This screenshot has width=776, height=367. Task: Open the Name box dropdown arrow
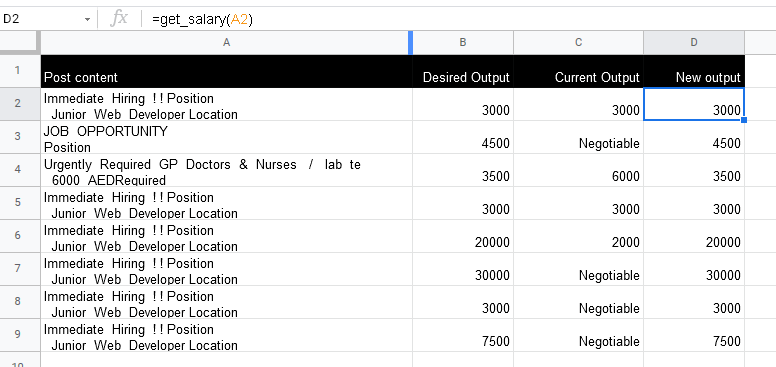click(x=87, y=19)
